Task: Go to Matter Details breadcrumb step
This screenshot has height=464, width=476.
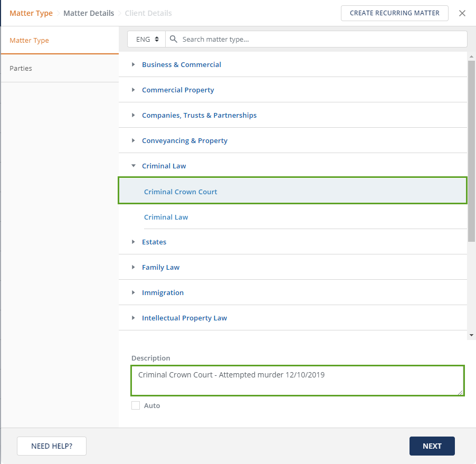Action: point(89,13)
